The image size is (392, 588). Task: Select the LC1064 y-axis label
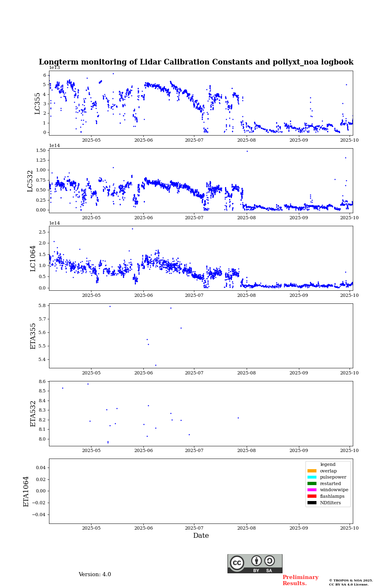point(33,258)
